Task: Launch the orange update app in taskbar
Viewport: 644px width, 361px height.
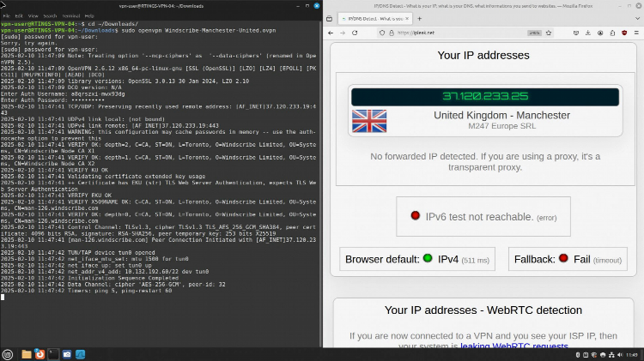Action: [39, 354]
